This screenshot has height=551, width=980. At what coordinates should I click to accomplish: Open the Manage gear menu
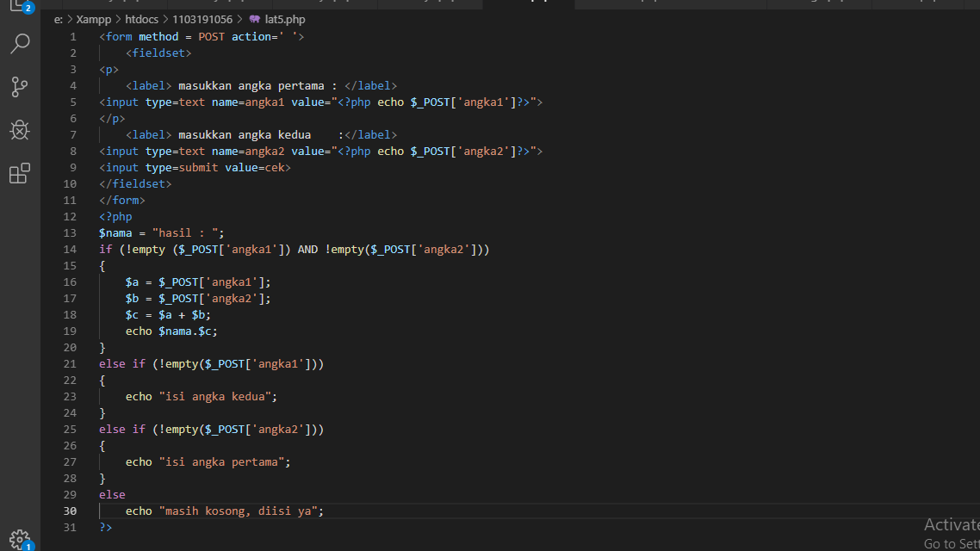[20, 539]
